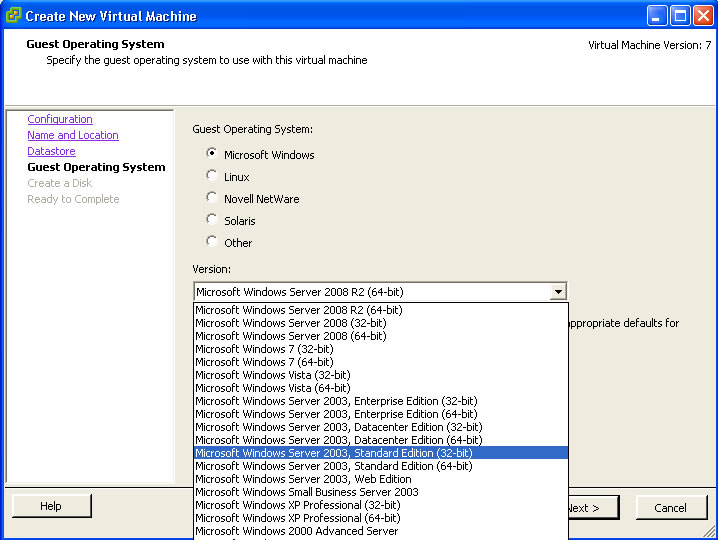
Task: Select Server 2003 Enterprise Edition (64-bit)
Action: (x=381, y=414)
